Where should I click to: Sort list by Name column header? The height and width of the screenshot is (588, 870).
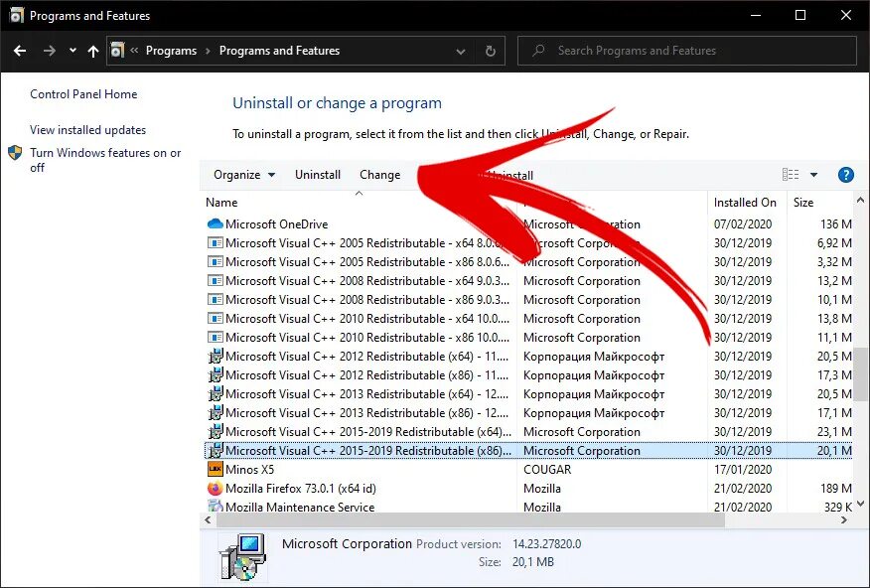tap(221, 203)
